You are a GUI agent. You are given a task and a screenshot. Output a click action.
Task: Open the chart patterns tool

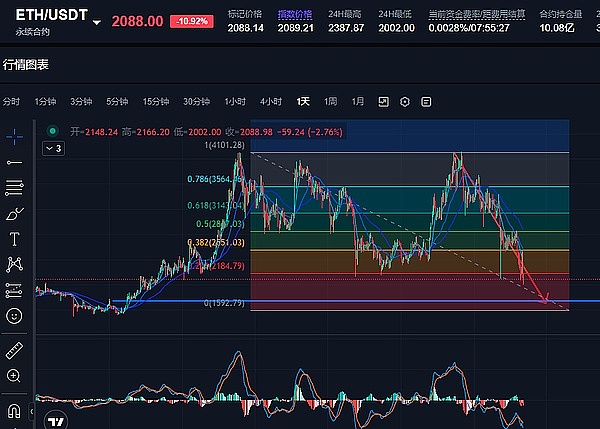[14, 264]
